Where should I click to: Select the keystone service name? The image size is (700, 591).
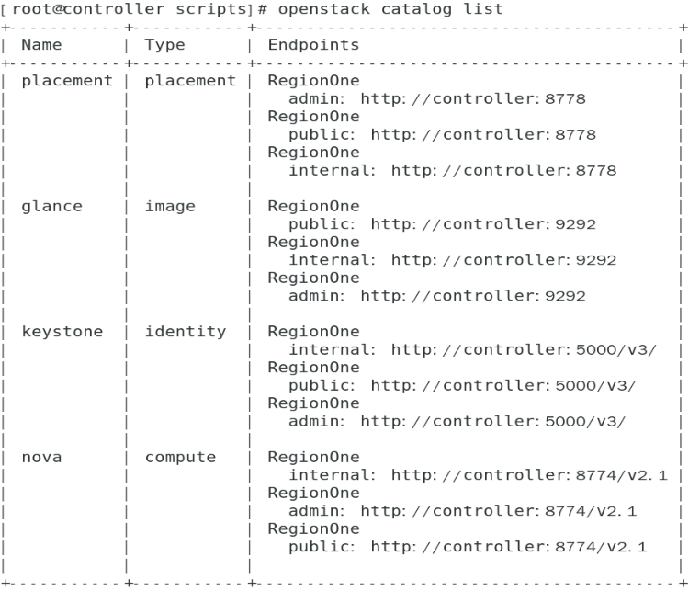62,332
